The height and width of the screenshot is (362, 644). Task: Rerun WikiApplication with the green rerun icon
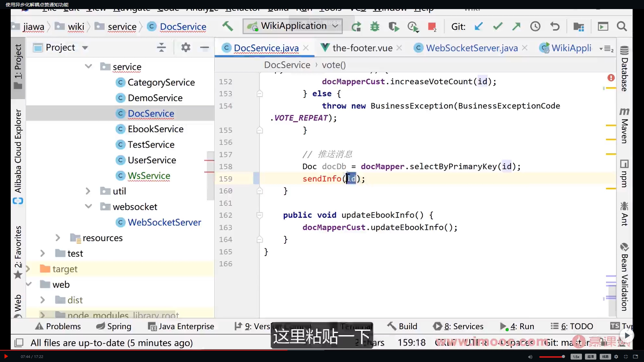tap(356, 26)
